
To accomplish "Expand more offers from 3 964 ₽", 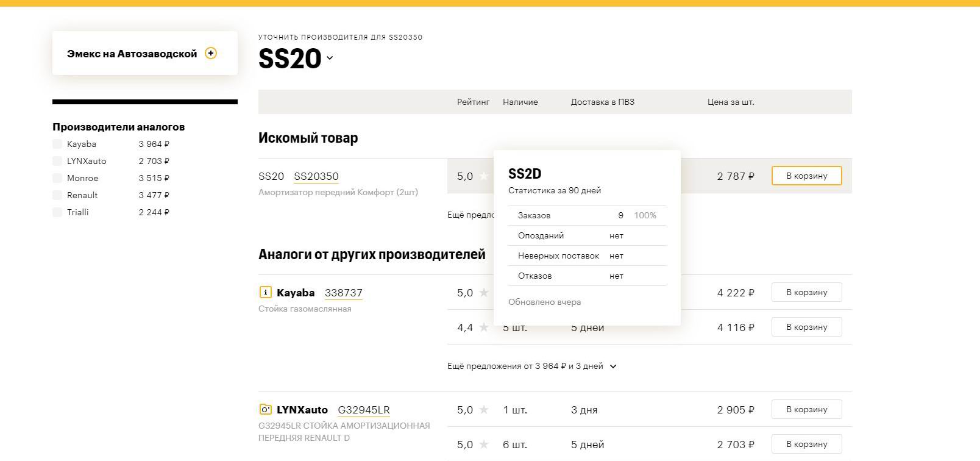I will [x=532, y=366].
